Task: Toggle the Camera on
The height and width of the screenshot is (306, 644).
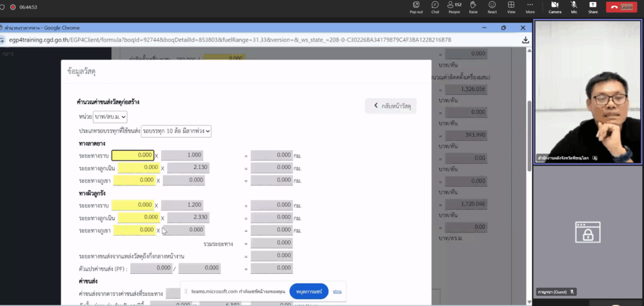Action: (555, 6)
